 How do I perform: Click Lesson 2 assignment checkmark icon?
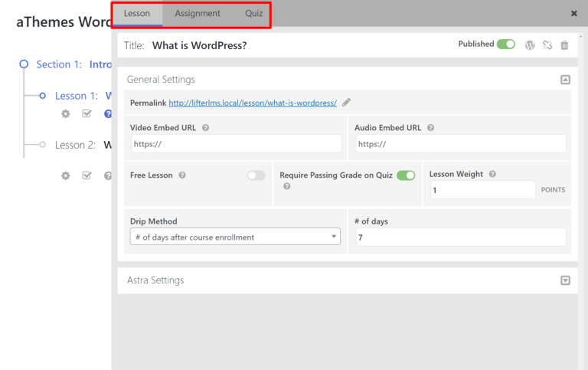click(x=87, y=175)
